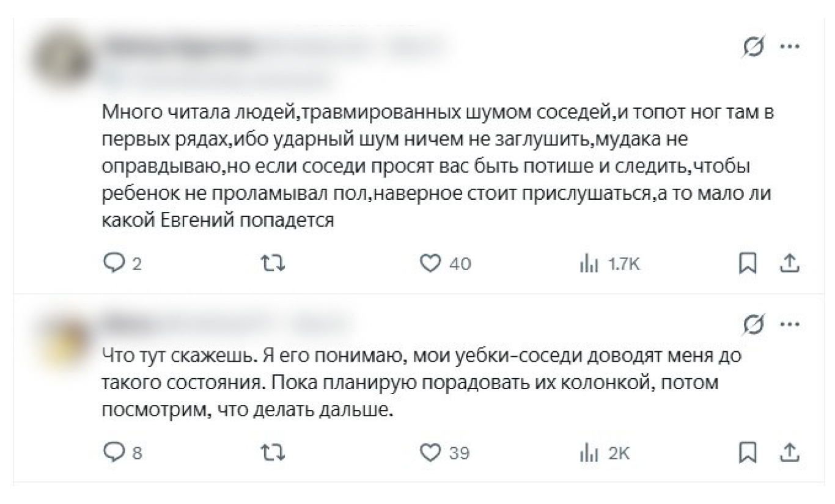Like the first post with 40 likes
Image resolution: width=835 pixels, height=504 pixels.
point(432,263)
